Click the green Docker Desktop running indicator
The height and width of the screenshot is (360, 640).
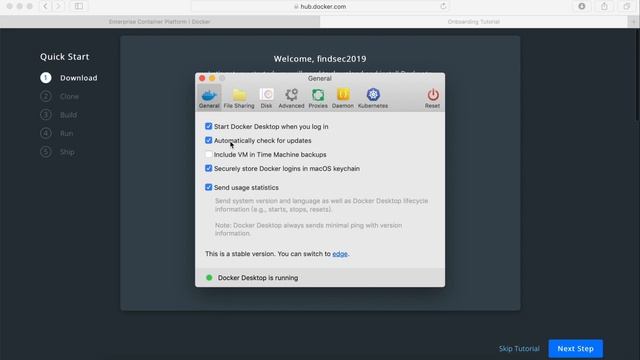[209, 278]
